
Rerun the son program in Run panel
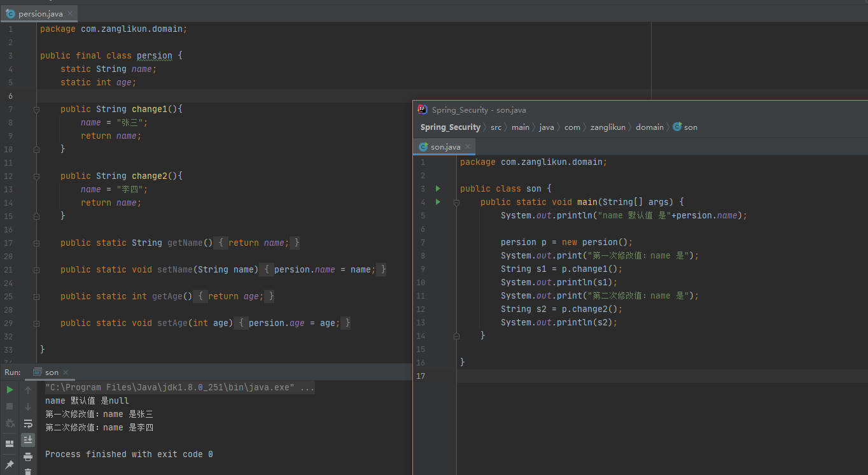(x=10, y=390)
